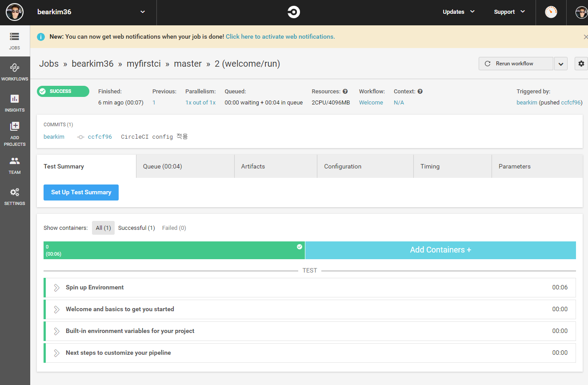
Task: Open the Jobs sidebar icon
Action: click(15, 40)
